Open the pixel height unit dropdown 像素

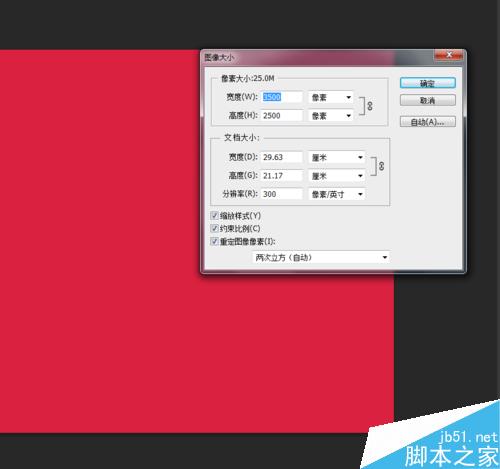coord(331,116)
